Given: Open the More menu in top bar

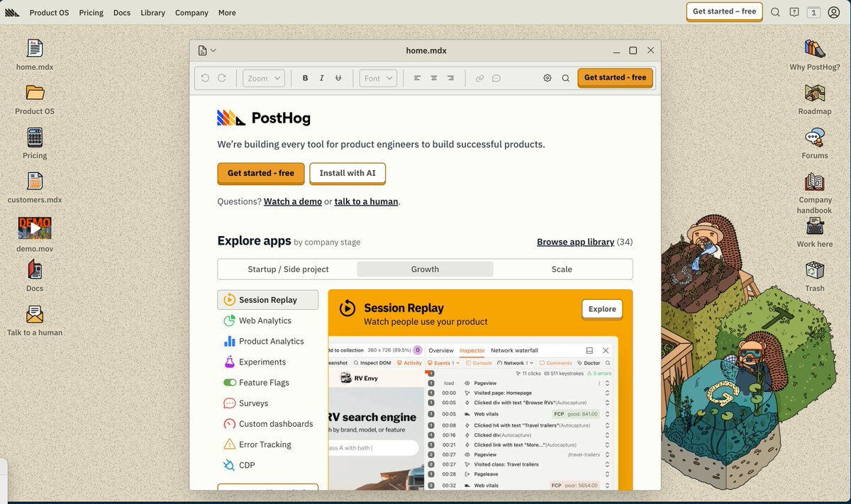Looking at the screenshot, I should 227,13.
